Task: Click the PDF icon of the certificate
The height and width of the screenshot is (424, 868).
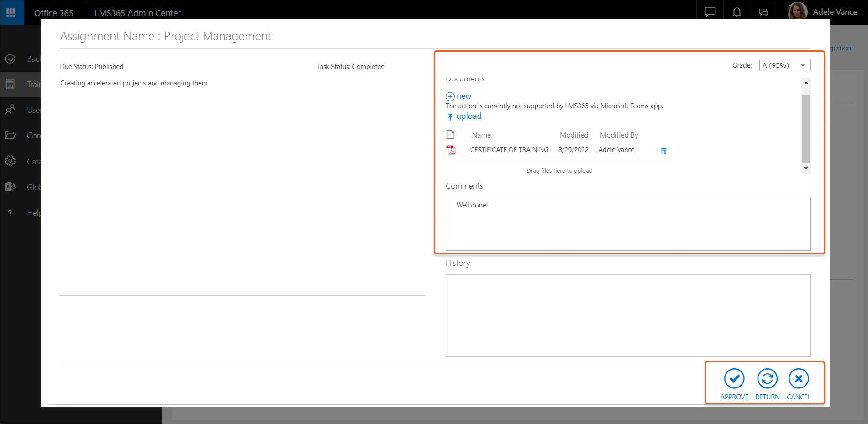Action: click(x=451, y=150)
